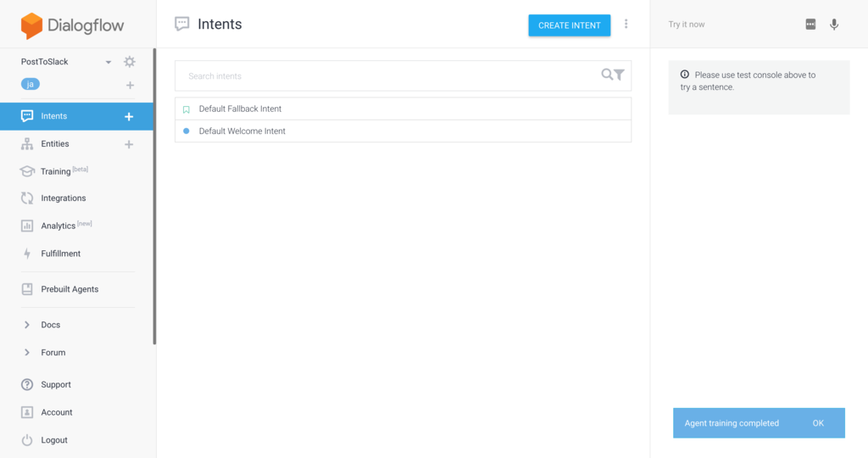Open the intents filter funnel icon
The height and width of the screenshot is (458, 868).
click(x=620, y=75)
